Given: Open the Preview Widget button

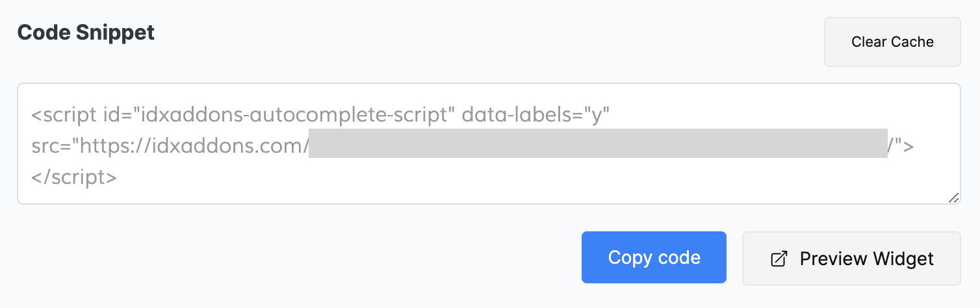Looking at the screenshot, I should pyautogui.click(x=851, y=259).
